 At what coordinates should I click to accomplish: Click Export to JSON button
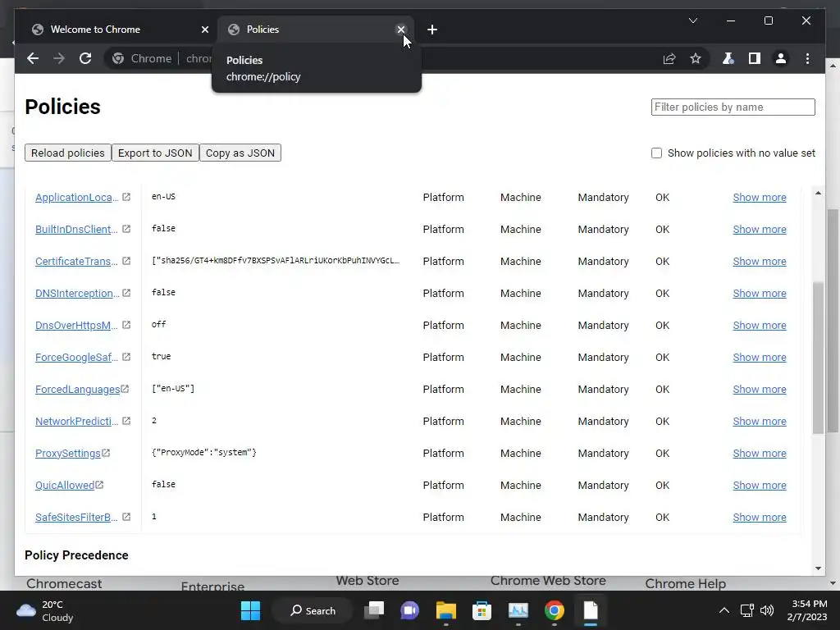[x=155, y=153]
